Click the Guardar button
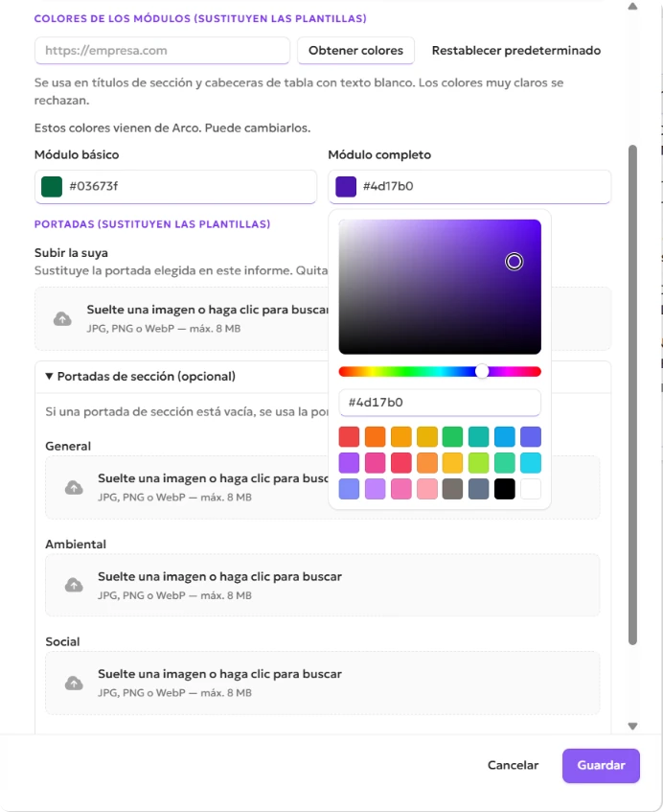The height and width of the screenshot is (812, 663). (x=601, y=765)
